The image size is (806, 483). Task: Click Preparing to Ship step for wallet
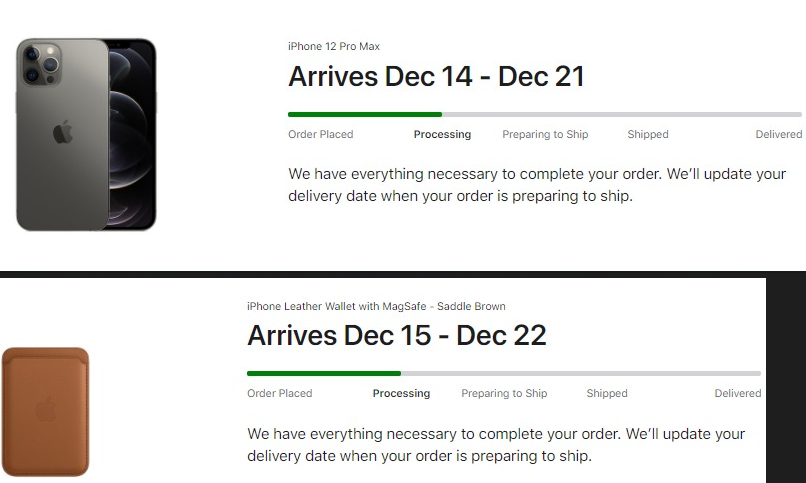click(504, 394)
